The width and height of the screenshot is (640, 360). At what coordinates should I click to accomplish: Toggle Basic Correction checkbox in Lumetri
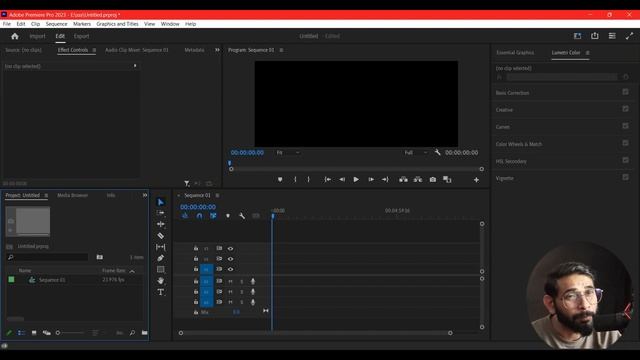[x=625, y=92]
